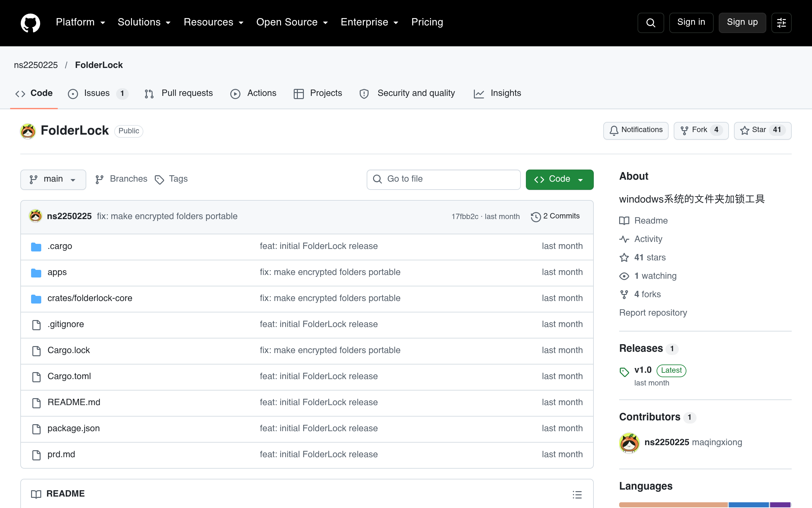Open Security and quality tab

coord(407,93)
